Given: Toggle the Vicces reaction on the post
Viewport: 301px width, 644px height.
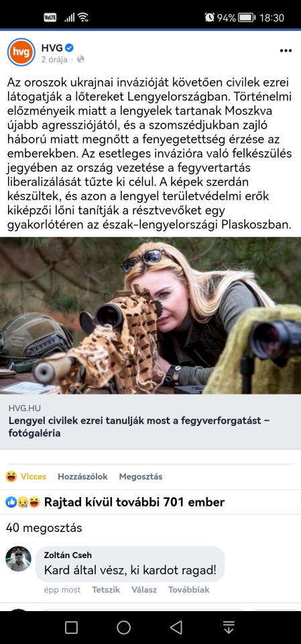Looking at the screenshot, I should click(26, 476).
